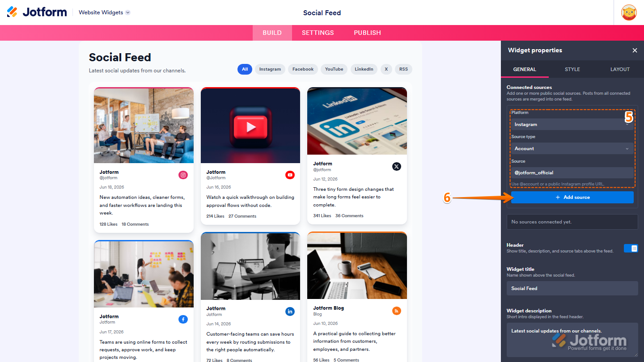Close the Widget properties panel
The width and height of the screenshot is (644, 362).
[635, 51]
